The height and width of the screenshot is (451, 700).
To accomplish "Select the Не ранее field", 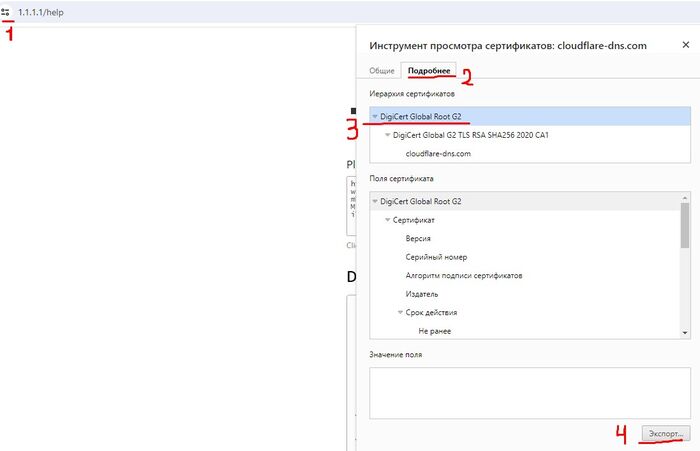I will 437,331.
